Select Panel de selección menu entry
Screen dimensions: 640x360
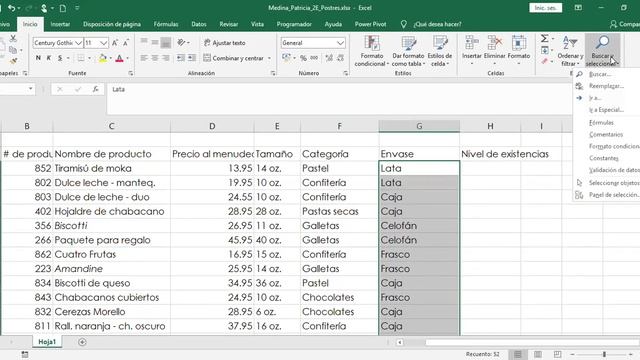tap(613, 195)
